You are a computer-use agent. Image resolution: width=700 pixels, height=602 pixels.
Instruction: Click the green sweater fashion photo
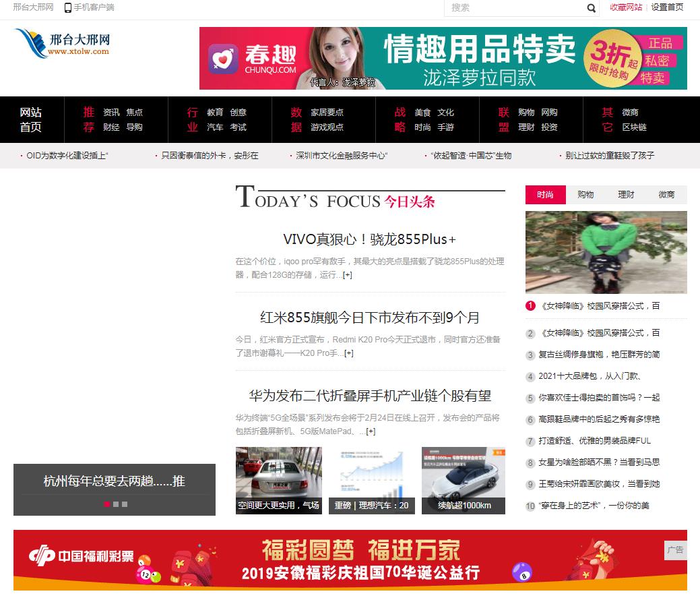606,252
